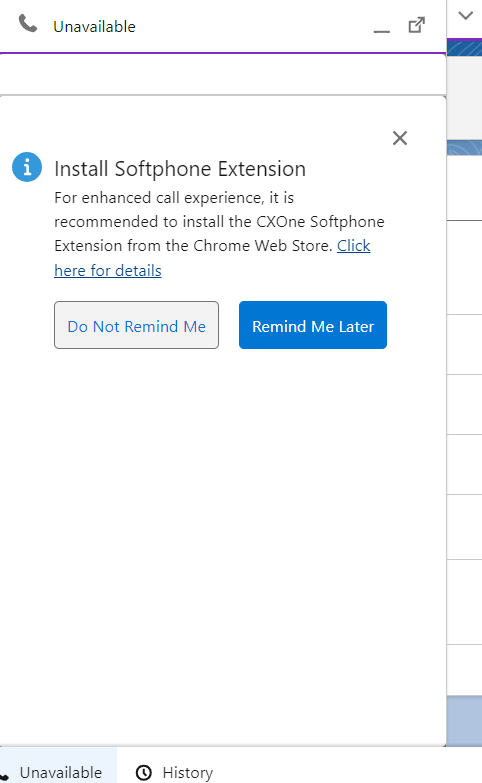Screen dimensions: 482x783
Task: Click the blue info circle icon
Action: [x=27, y=167]
